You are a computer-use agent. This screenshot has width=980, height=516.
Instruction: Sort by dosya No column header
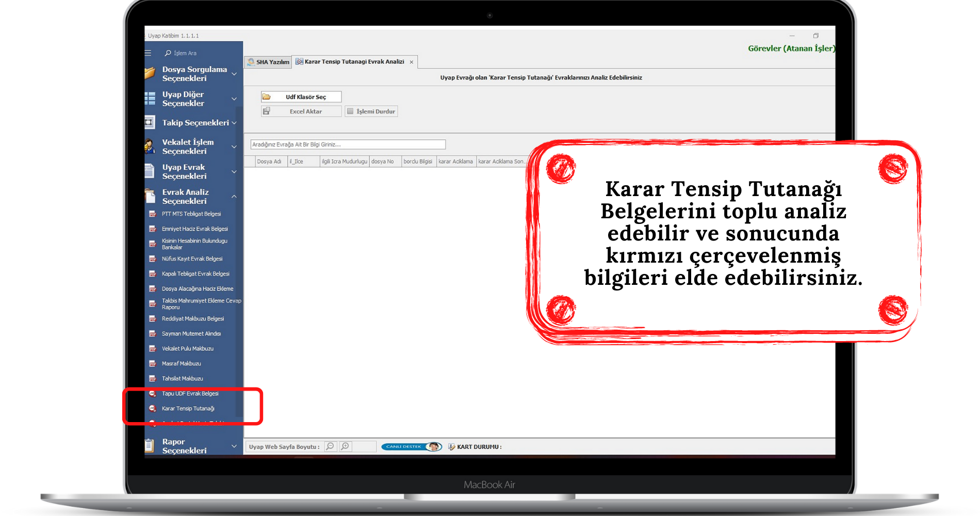click(385, 162)
